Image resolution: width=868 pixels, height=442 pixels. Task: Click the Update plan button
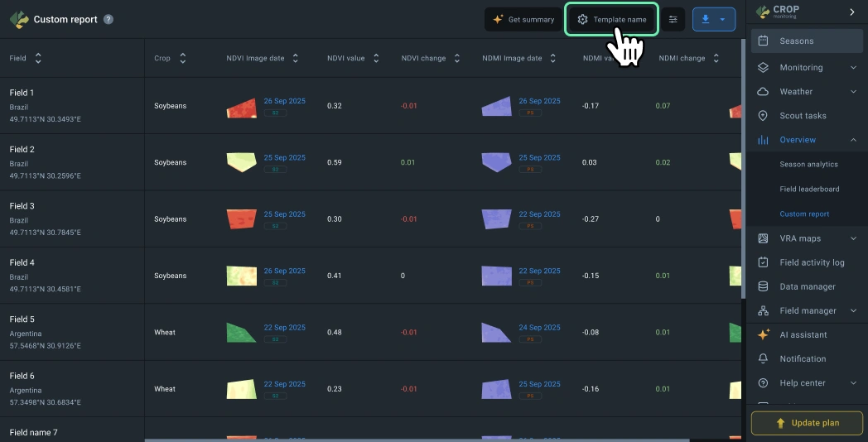(807, 423)
